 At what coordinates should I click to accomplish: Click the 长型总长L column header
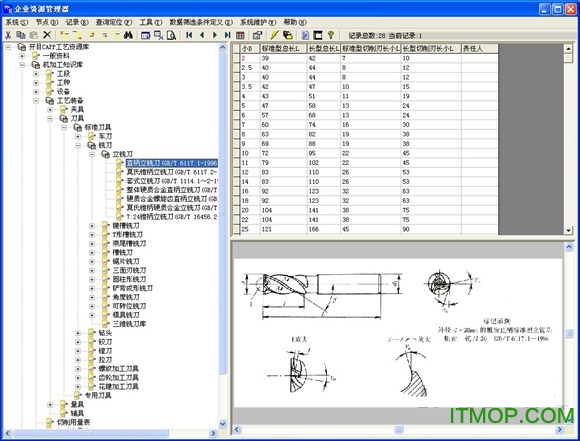[x=324, y=48]
